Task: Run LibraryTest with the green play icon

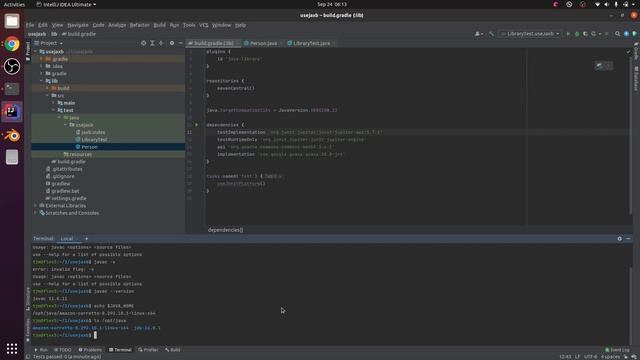Action: (x=568, y=34)
